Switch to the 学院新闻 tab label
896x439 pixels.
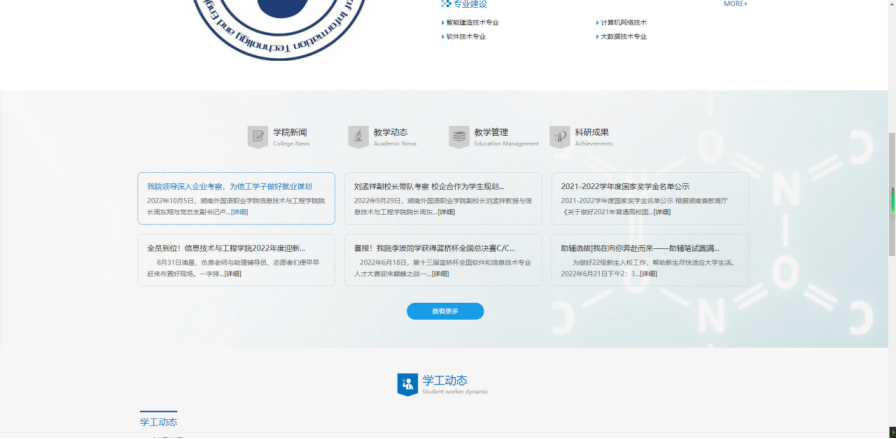point(290,132)
